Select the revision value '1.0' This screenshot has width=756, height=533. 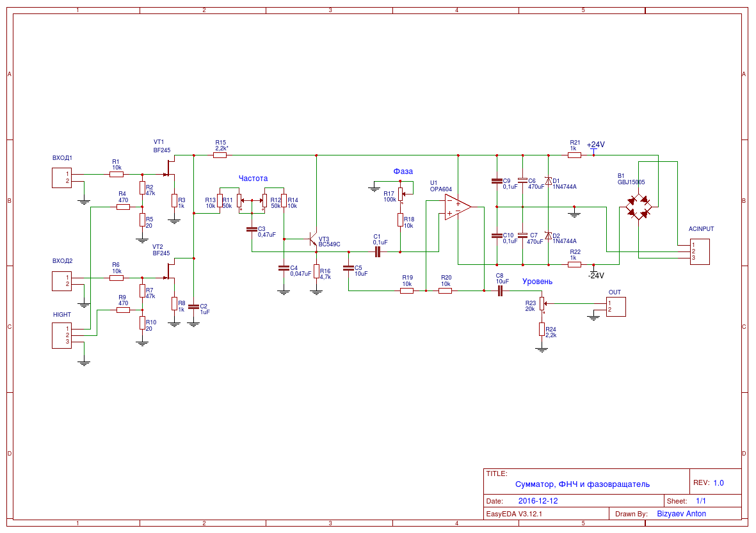pyautogui.click(x=718, y=483)
